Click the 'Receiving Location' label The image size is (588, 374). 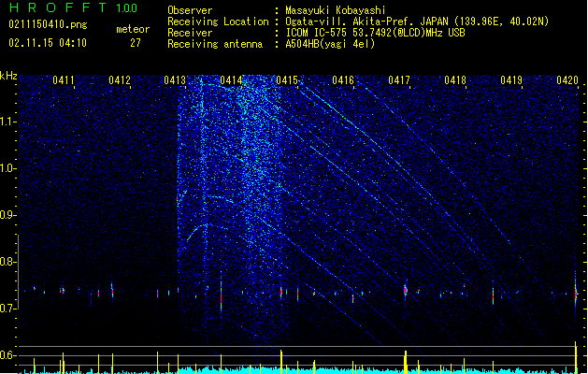[218, 22]
